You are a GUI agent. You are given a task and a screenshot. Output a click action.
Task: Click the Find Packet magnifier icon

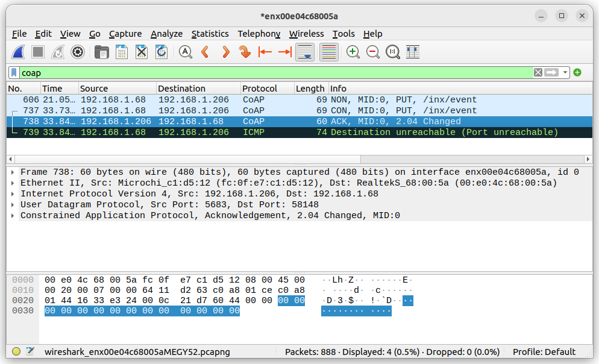point(186,52)
